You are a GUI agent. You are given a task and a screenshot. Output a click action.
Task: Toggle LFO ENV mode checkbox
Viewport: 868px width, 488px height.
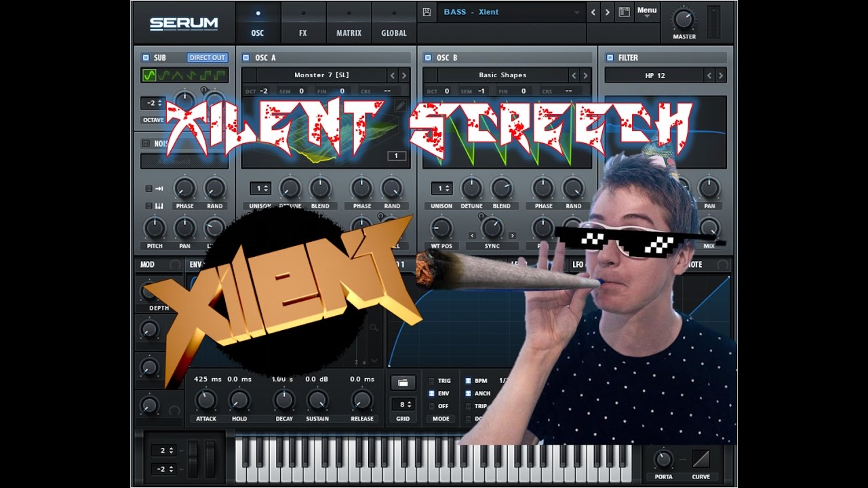click(x=432, y=393)
